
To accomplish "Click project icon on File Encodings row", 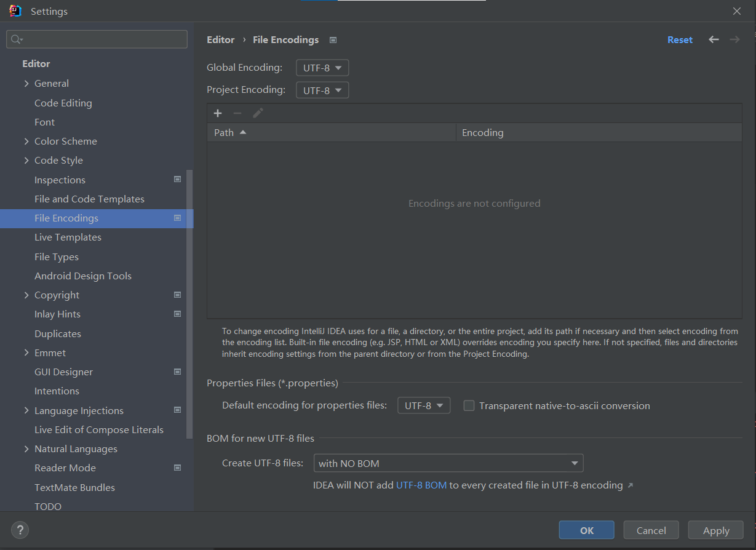I will tap(177, 218).
